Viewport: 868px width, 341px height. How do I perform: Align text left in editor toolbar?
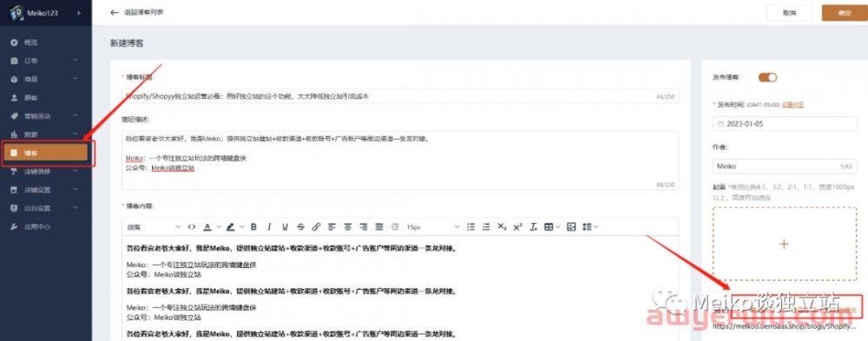click(332, 226)
